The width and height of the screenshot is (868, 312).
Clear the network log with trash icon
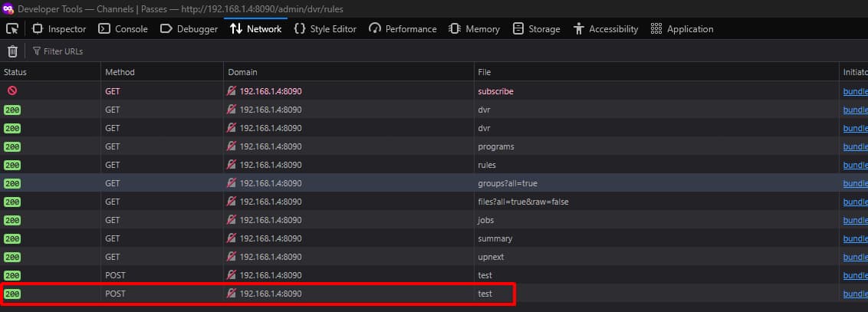[x=12, y=51]
